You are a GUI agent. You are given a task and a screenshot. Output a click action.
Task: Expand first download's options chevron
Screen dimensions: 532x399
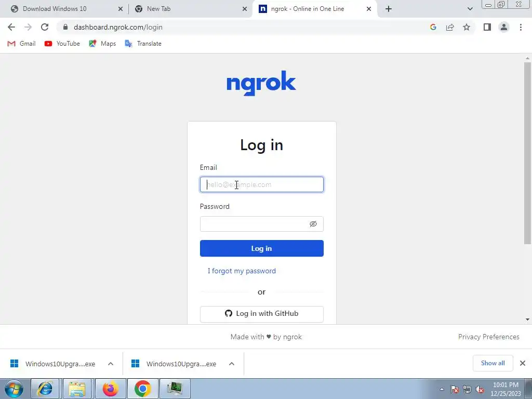(111, 364)
